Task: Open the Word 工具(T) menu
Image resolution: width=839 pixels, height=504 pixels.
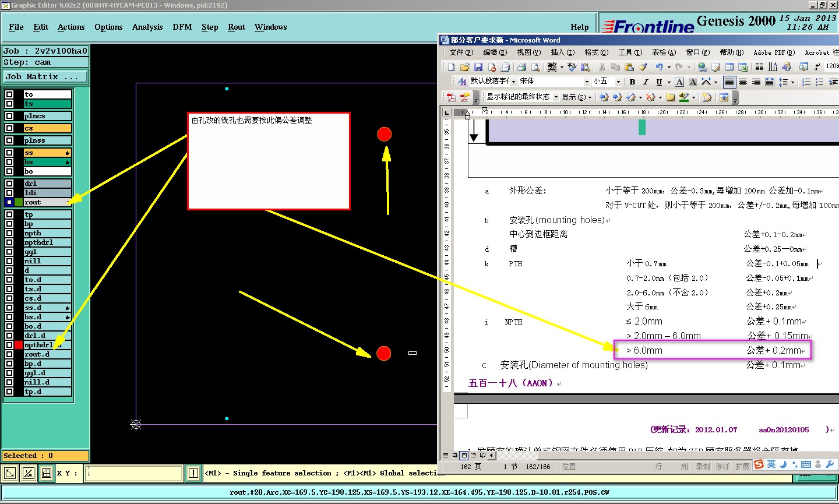Action: click(x=630, y=52)
